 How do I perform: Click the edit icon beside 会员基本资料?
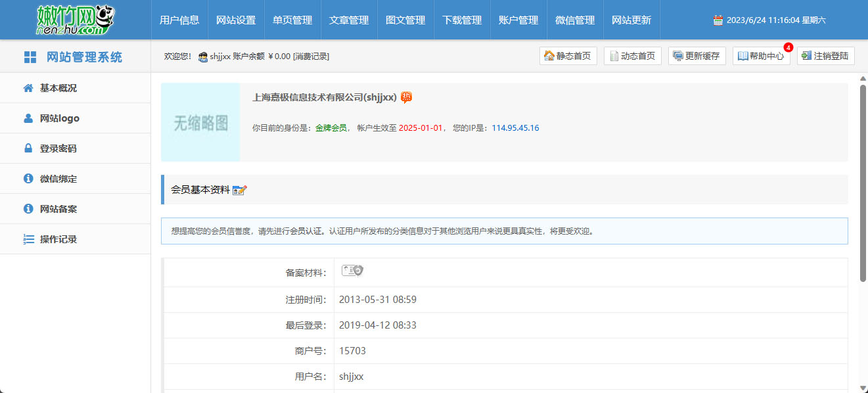240,190
